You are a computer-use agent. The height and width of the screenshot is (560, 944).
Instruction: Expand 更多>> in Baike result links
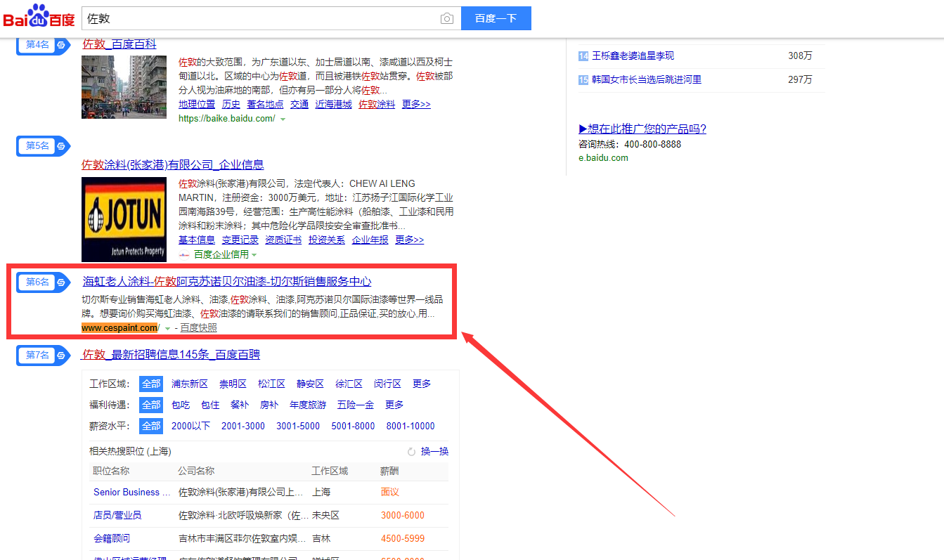pos(416,104)
